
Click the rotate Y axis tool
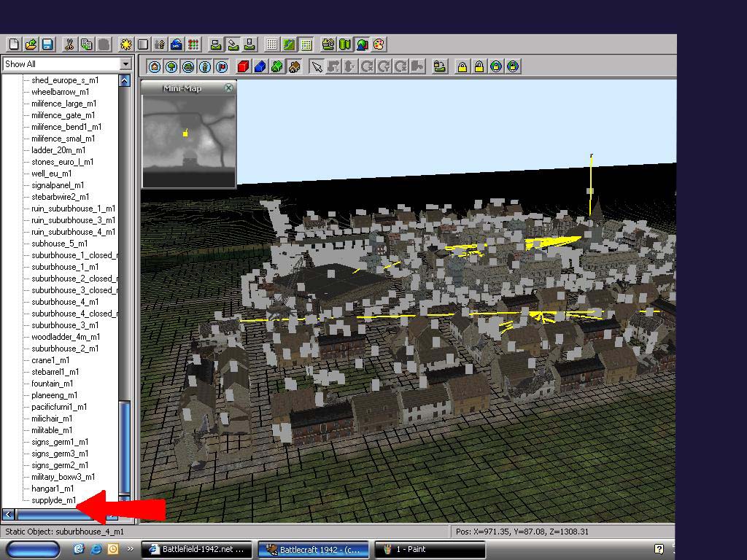384,66
